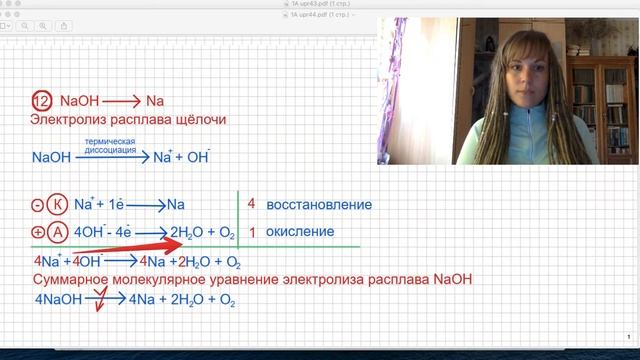Viewport: 640px width, 360px height.
Task: Click the red coefficient 1 beside окисление
Action: pos(252,232)
